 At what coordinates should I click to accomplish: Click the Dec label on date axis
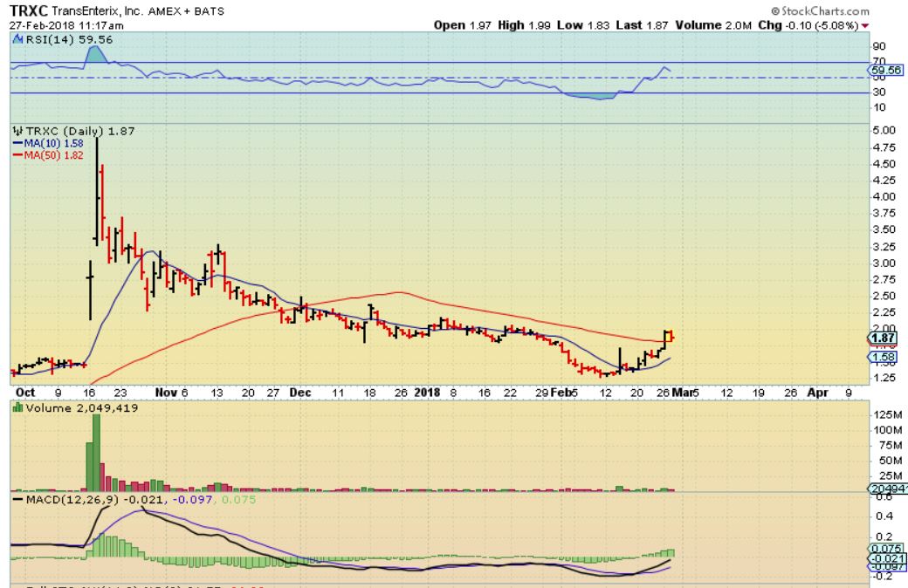click(x=300, y=393)
